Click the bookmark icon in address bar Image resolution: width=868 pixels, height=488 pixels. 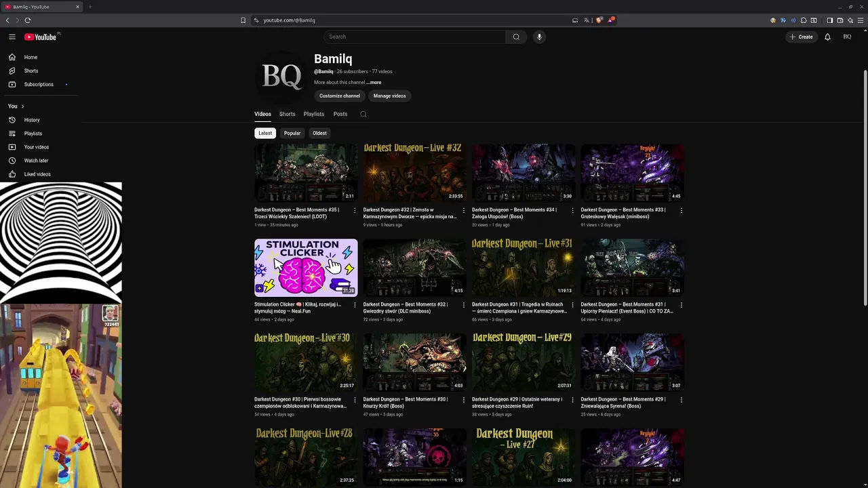243,20
